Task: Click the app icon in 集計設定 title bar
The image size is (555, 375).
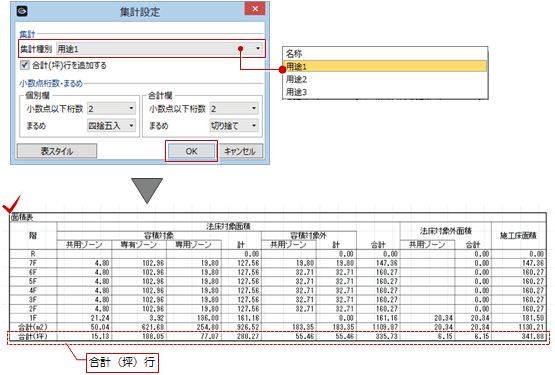Action: coord(22,11)
